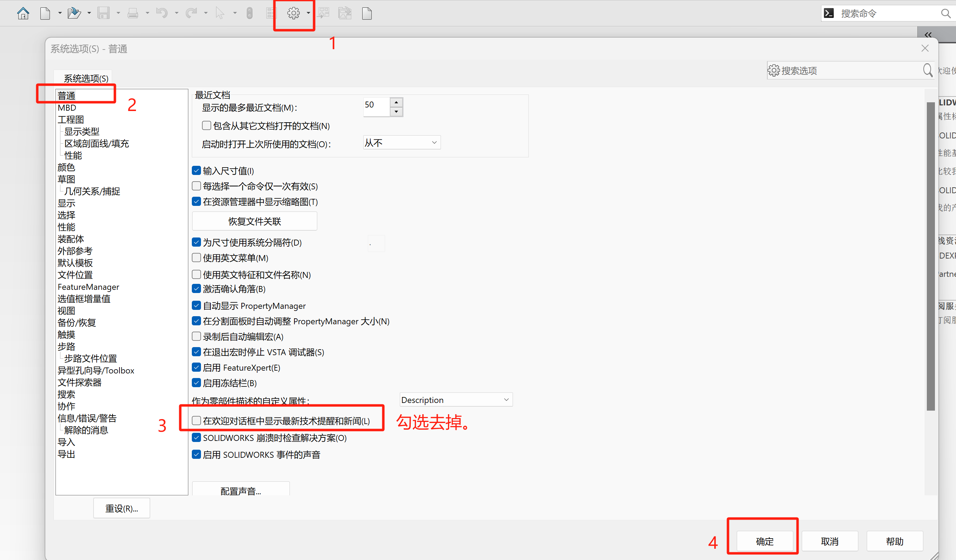Image resolution: width=956 pixels, height=560 pixels.
Task: Click the Print toolbar icon
Action: coord(132,13)
